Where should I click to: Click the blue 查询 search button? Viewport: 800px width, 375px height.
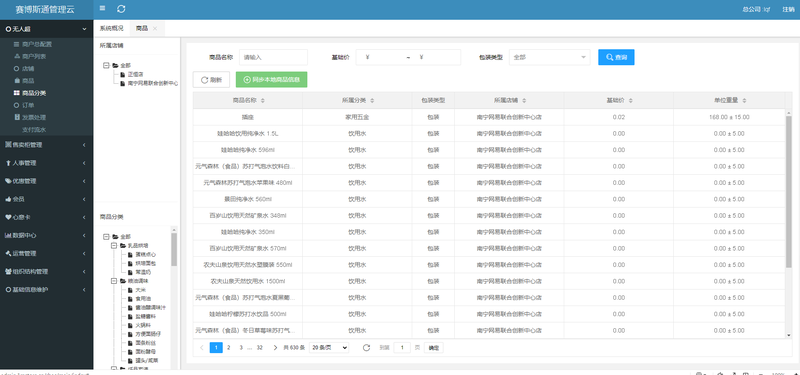[616, 58]
